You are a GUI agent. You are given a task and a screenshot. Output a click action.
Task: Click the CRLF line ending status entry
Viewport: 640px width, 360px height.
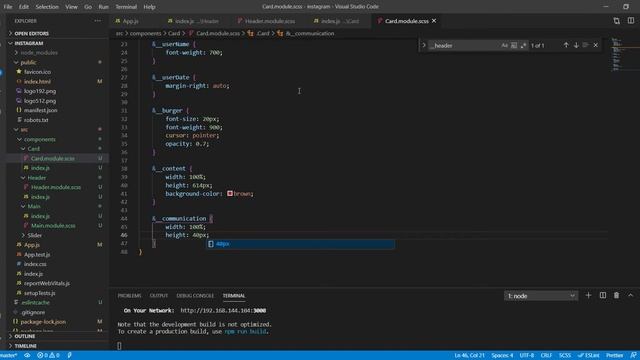click(546, 356)
